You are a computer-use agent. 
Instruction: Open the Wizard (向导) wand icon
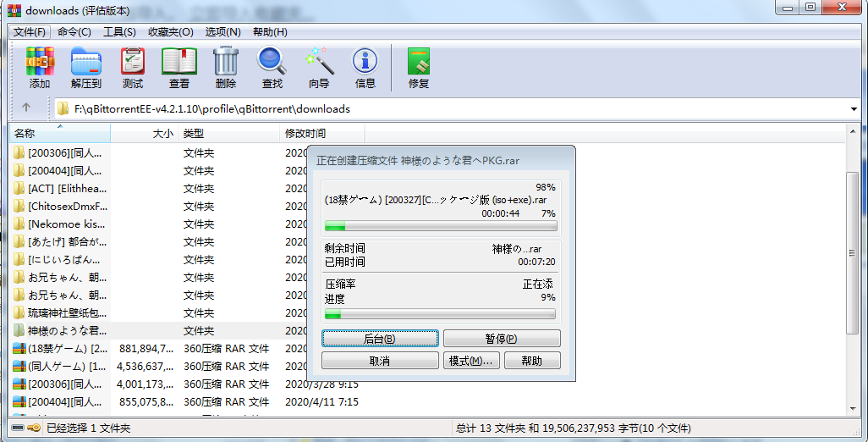[x=319, y=61]
